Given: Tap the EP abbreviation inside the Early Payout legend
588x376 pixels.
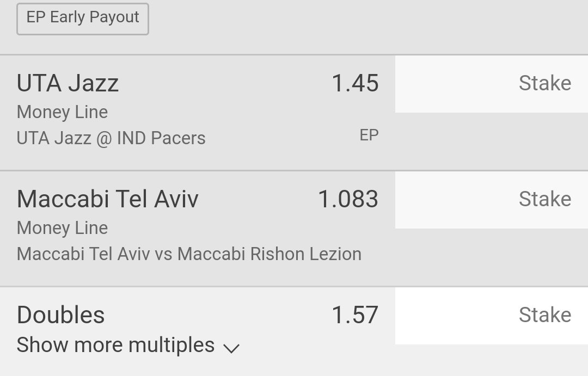Looking at the screenshot, I should [x=35, y=17].
